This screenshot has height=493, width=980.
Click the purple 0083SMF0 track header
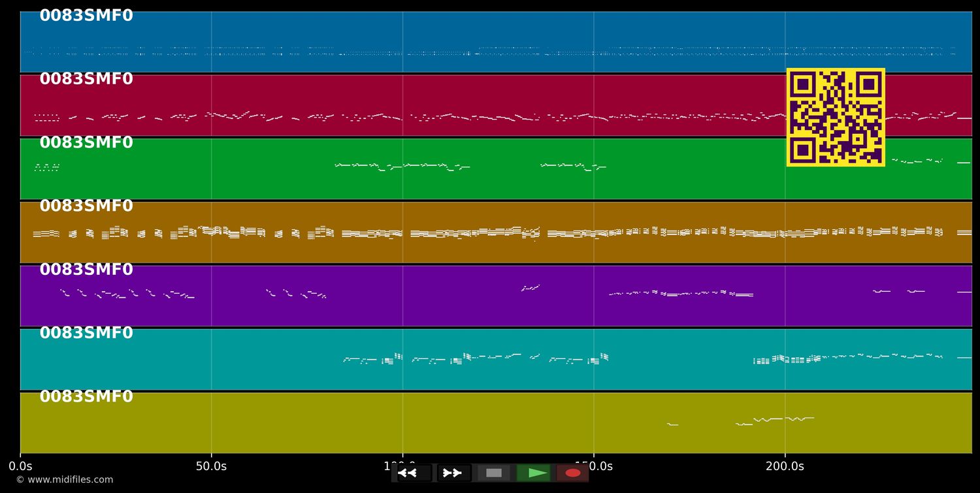(x=86, y=269)
